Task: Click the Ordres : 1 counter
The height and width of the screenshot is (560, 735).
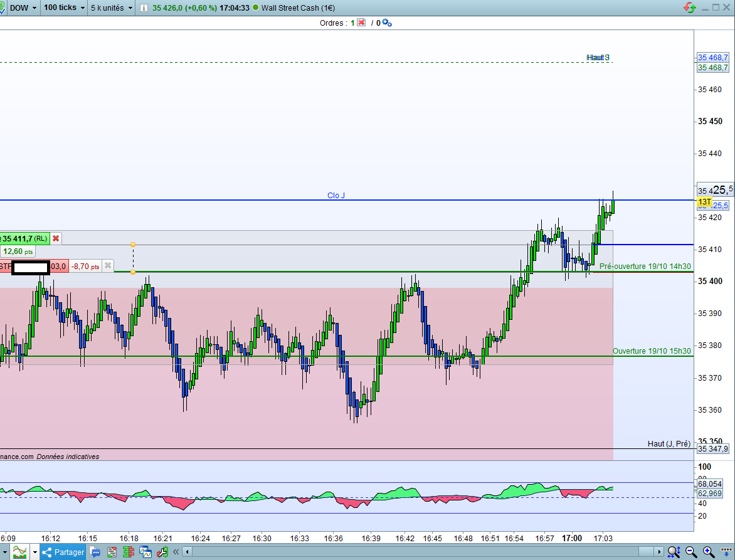Action: click(337, 23)
